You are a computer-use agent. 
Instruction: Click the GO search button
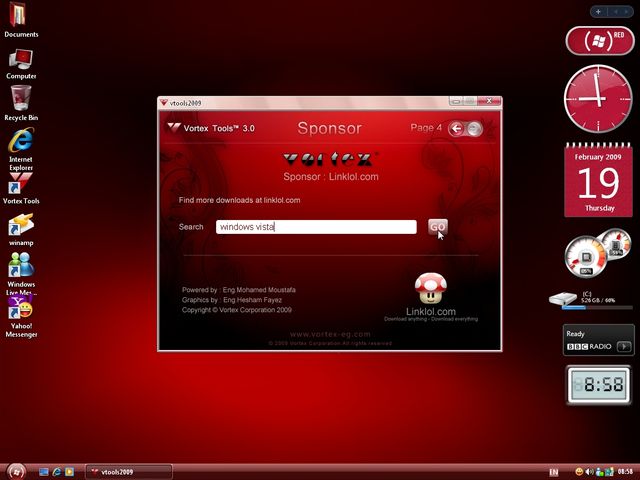[437, 227]
